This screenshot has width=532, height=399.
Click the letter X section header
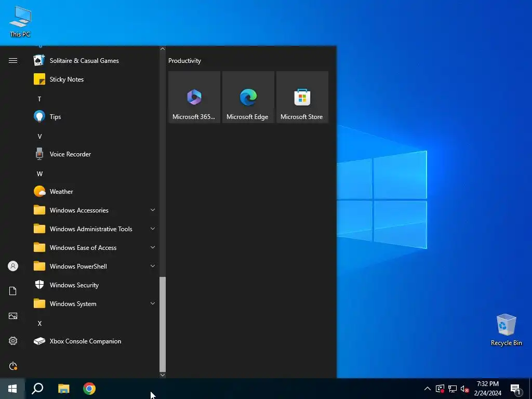coord(39,323)
